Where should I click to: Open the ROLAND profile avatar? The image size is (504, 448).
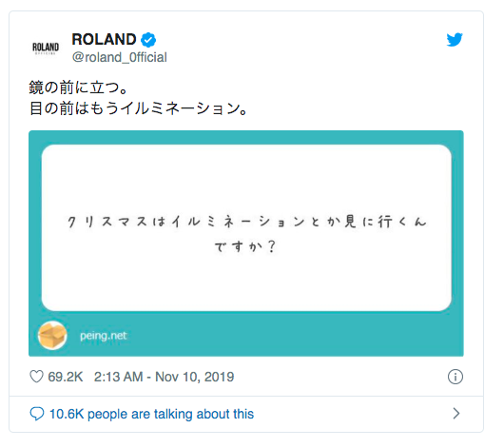(x=46, y=48)
